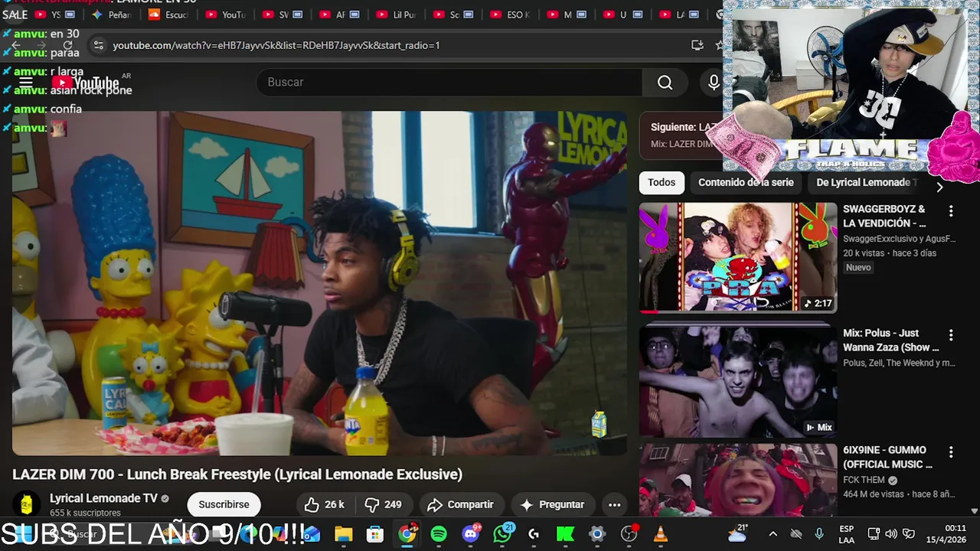
Task: Click the system tray microphone icon
Action: 818,534
